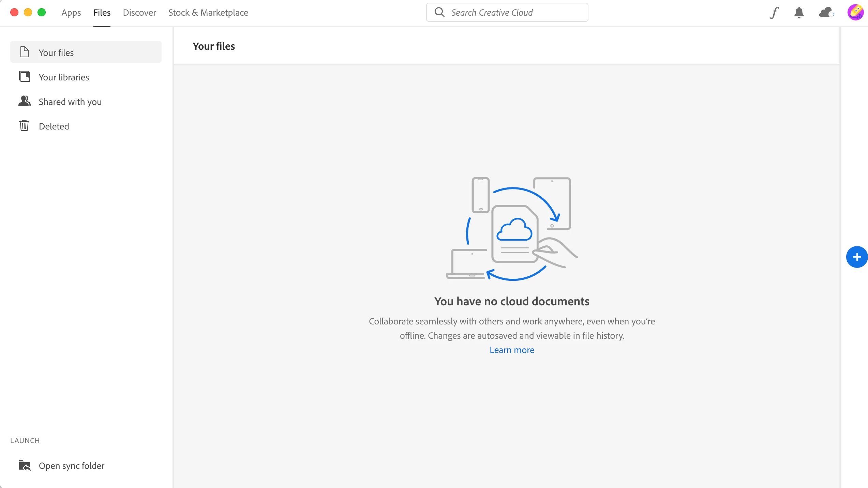Open the Stock & Marketplace tab
The height and width of the screenshot is (488, 868).
point(208,13)
